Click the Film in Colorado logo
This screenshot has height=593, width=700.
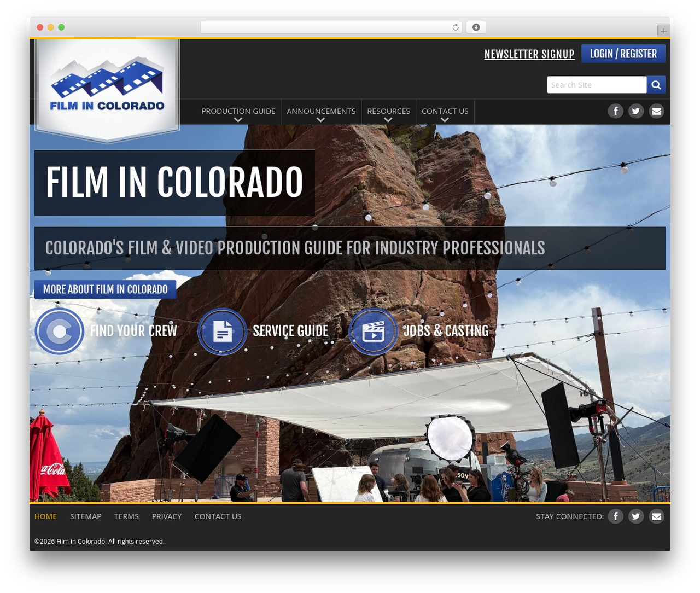107,90
